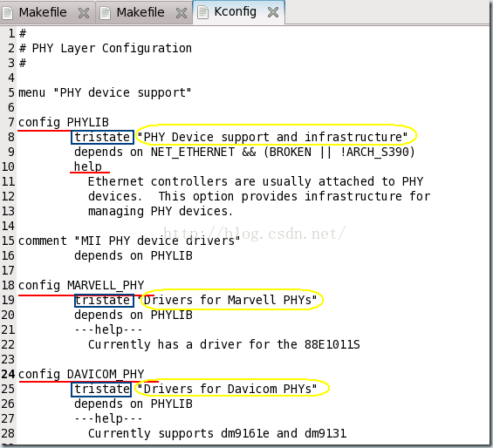The height and width of the screenshot is (448, 493).
Task: Click 'Currently has a driver for the 88E1011S'
Action: [x=224, y=344]
